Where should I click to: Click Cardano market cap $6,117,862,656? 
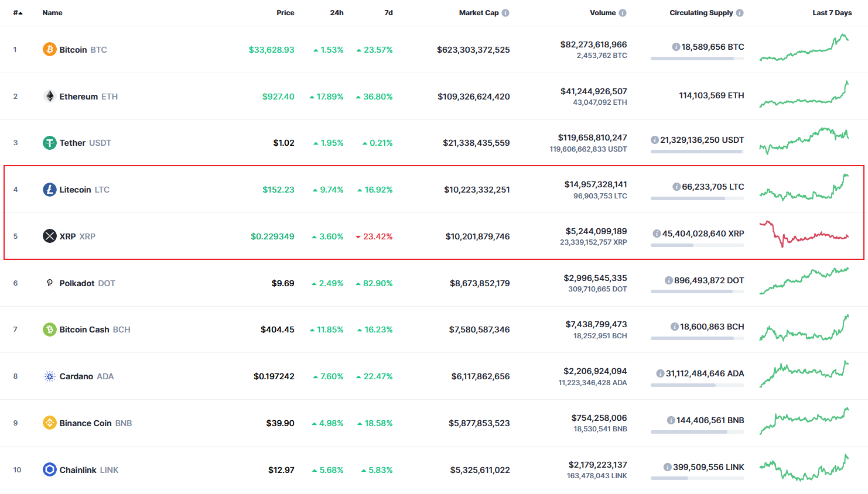point(480,376)
